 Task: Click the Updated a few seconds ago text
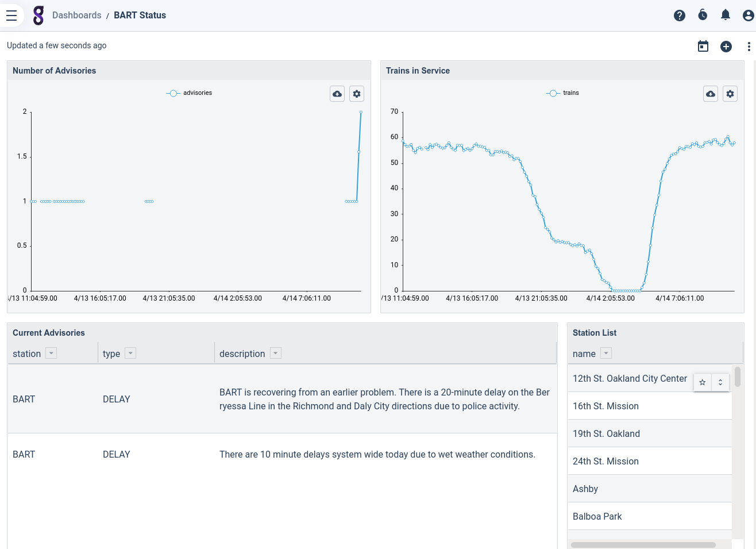[x=57, y=45]
